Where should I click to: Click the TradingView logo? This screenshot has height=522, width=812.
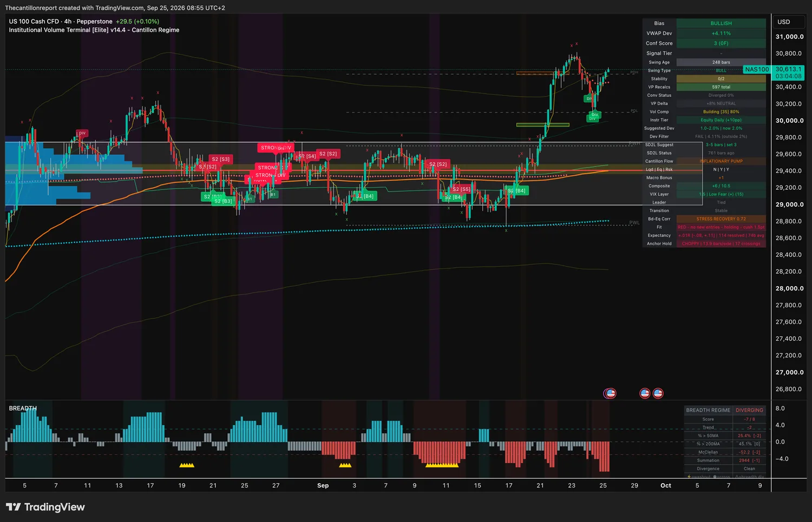coord(45,507)
